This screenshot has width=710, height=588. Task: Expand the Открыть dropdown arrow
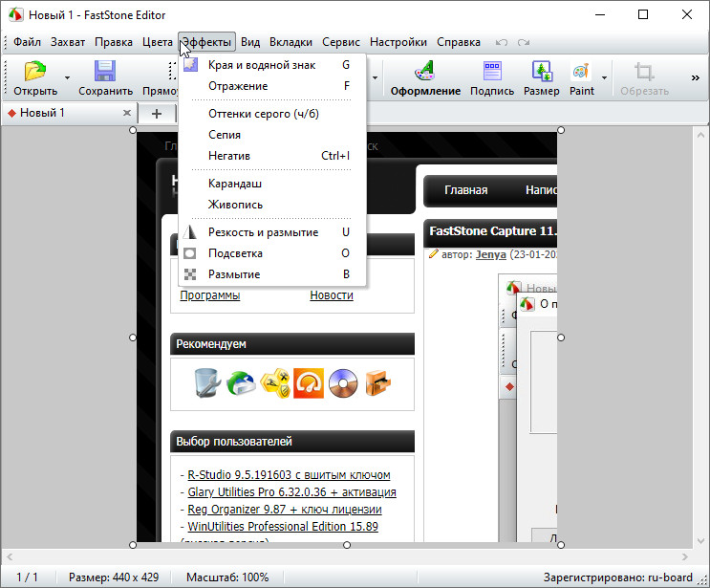(67, 78)
